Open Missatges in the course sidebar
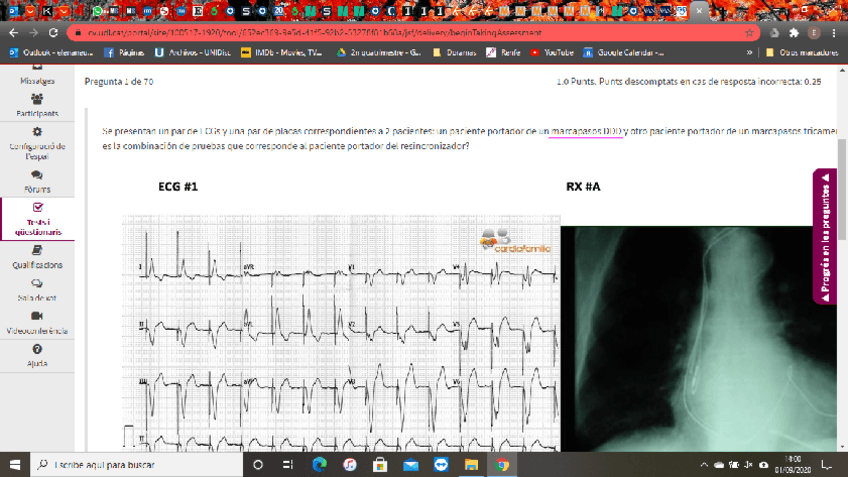 (x=36, y=81)
